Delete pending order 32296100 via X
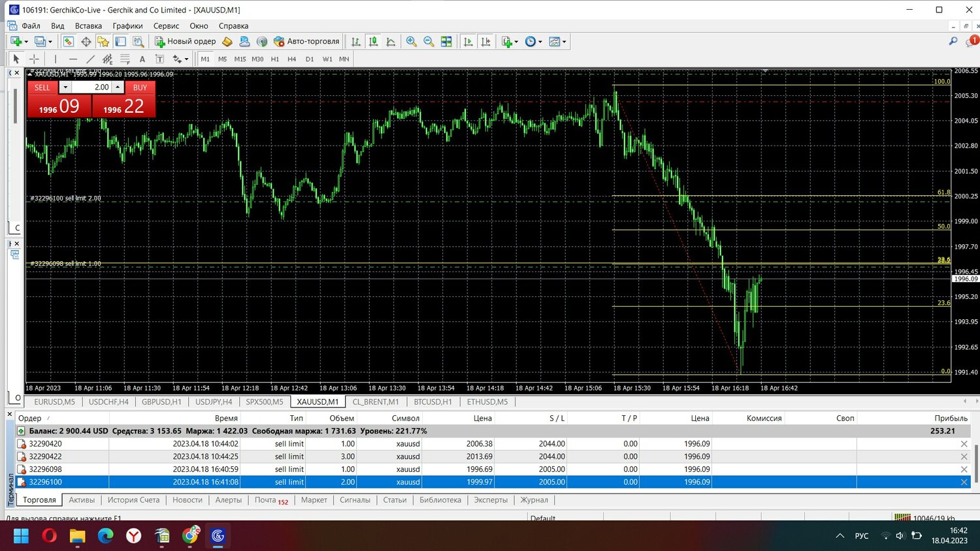This screenshot has width=980, height=551. coord(964,482)
